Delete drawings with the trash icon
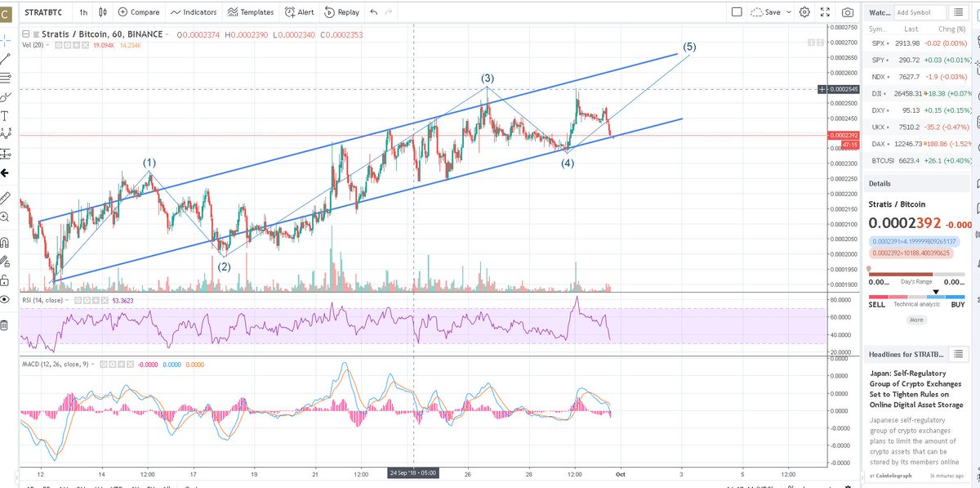 point(5,325)
